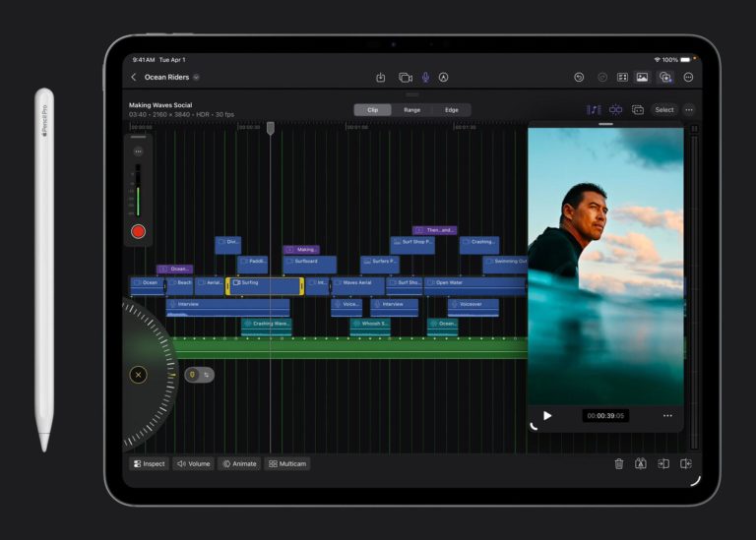Play the video in viewer

pos(547,415)
